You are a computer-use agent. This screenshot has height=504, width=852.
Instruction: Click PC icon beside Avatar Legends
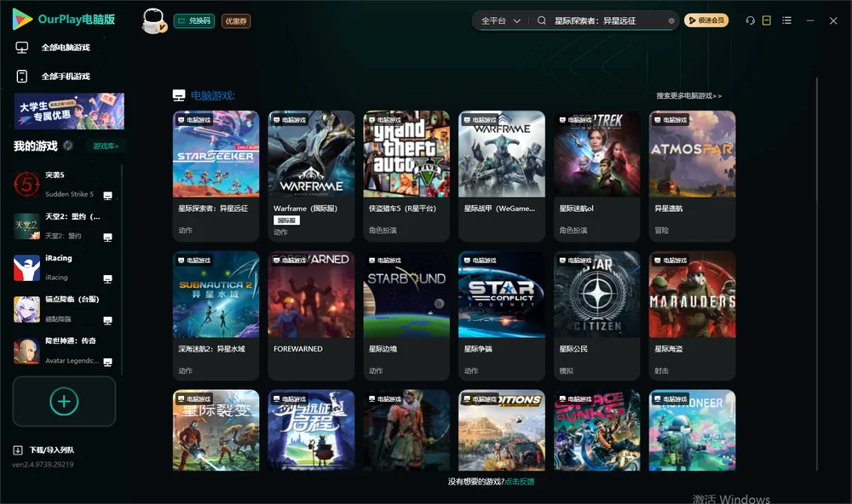(107, 363)
